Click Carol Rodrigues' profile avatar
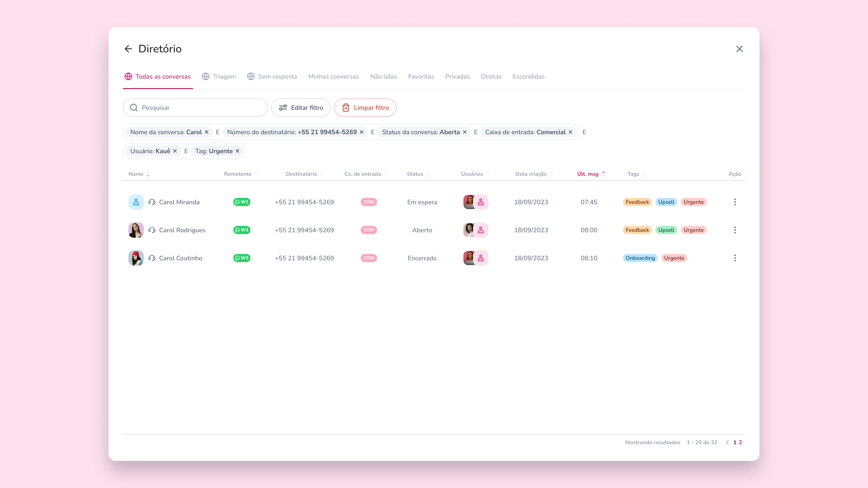 tap(136, 230)
